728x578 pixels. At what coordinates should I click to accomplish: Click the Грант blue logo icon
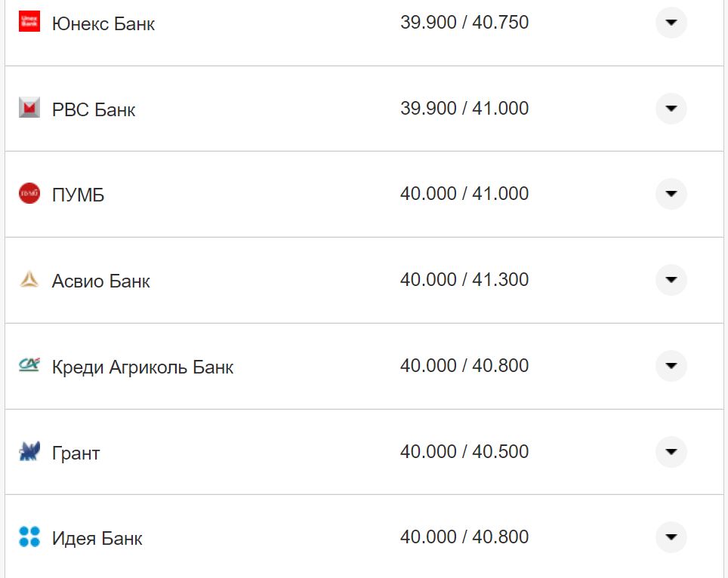29,452
